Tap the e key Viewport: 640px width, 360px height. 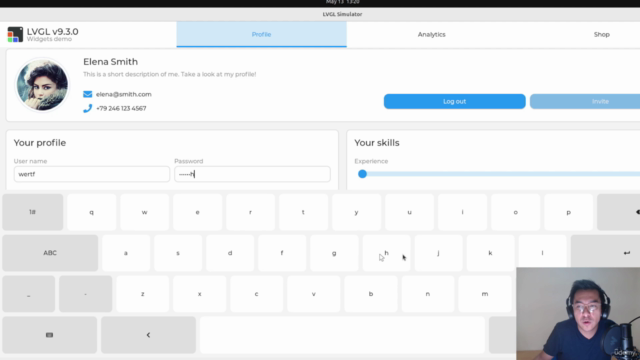pos(198,212)
